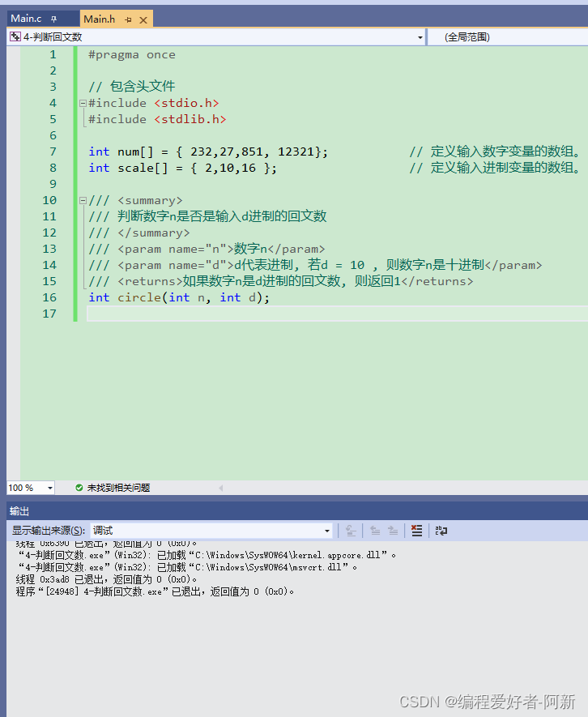Toggle word wrap in output panel
588x717 pixels.
[x=441, y=531]
